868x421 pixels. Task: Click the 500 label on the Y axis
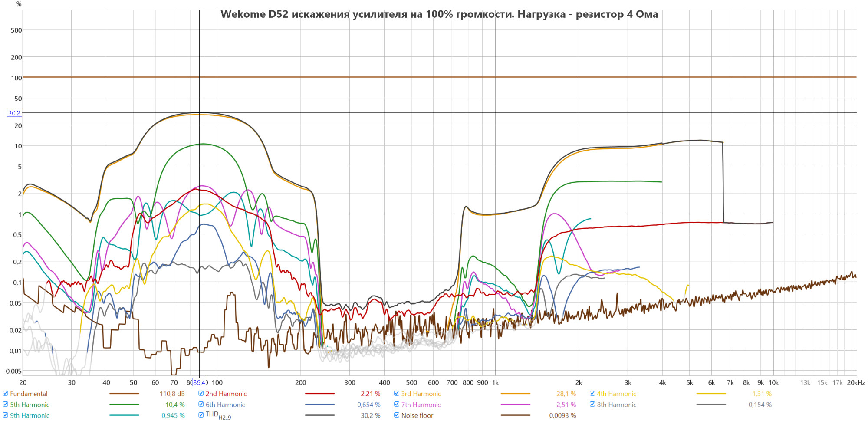(16, 30)
